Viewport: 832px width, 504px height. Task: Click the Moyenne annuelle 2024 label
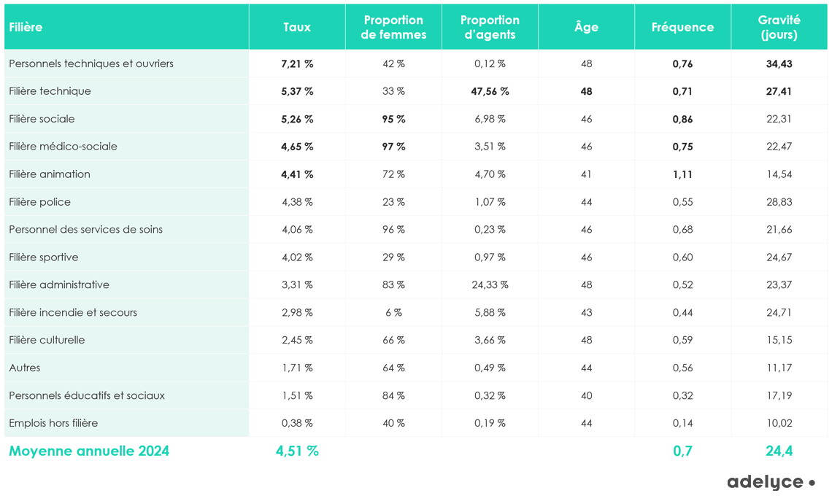click(x=89, y=451)
